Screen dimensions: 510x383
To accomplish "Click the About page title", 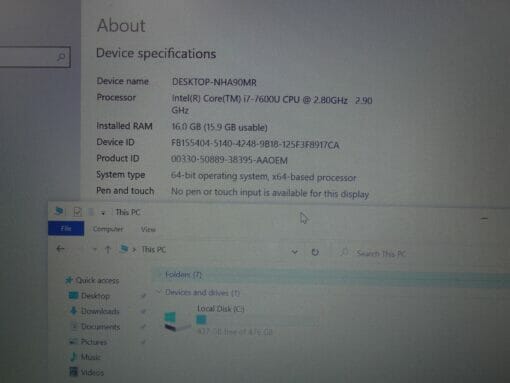I will [x=121, y=25].
